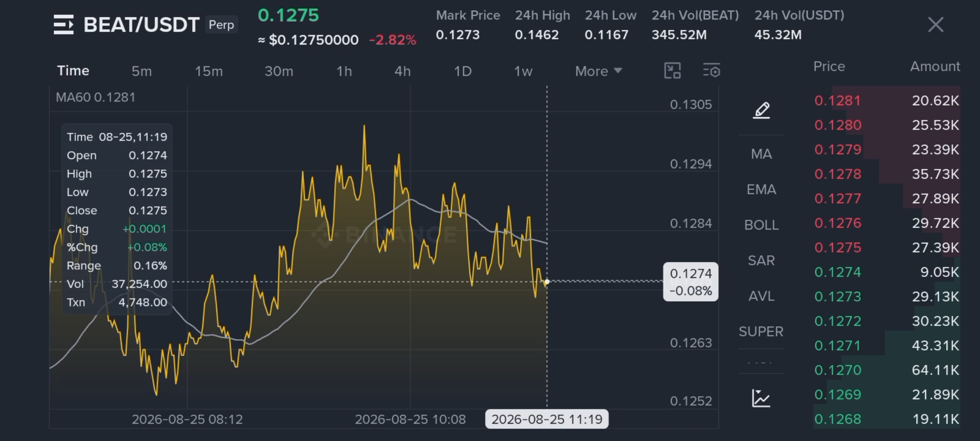Open chart settings icon
The image size is (980, 441).
pyautogui.click(x=711, y=71)
